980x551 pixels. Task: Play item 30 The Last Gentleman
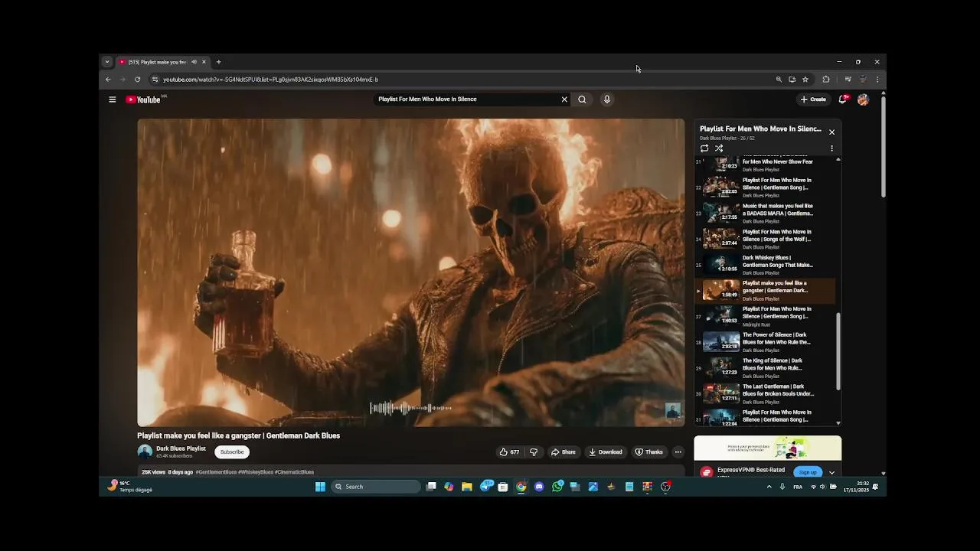pyautogui.click(x=766, y=394)
